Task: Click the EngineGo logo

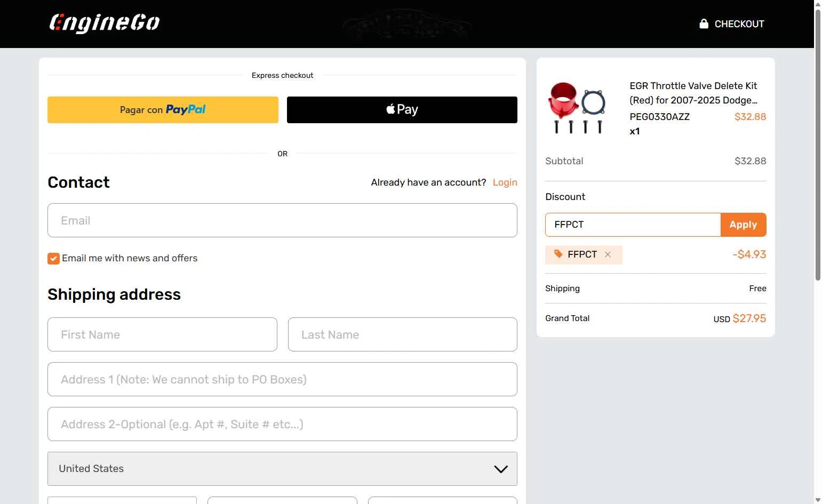Action: pos(105,23)
